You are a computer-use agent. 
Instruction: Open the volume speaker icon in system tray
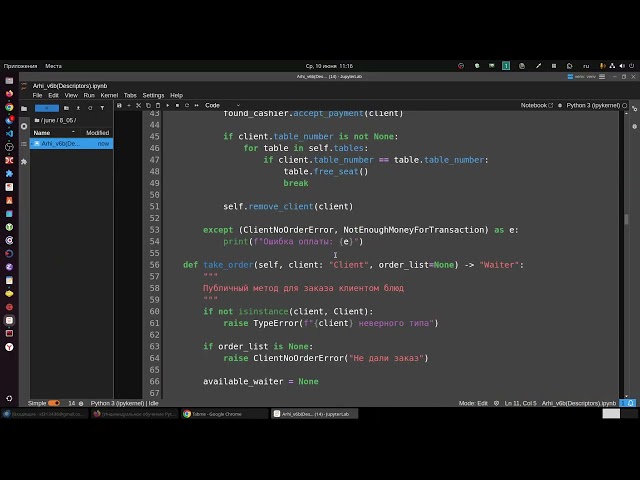tap(622, 66)
